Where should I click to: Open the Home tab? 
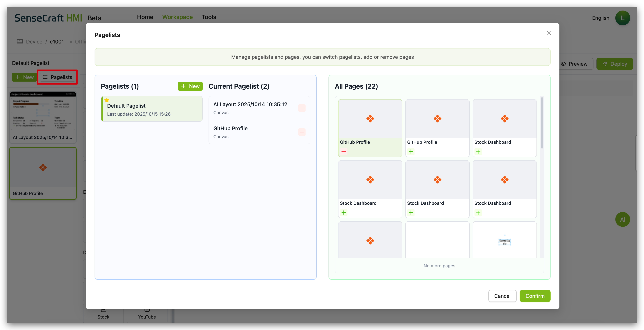(145, 17)
